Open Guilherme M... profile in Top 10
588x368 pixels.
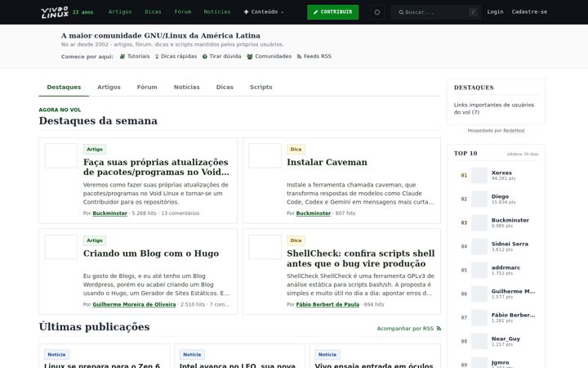click(x=514, y=291)
